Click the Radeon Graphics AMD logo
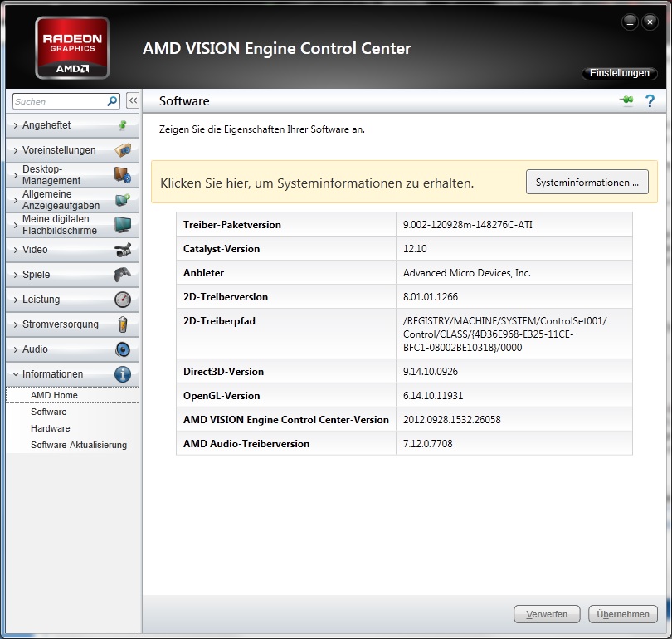The height and width of the screenshot is (639, 672). [x=72, y=47]
